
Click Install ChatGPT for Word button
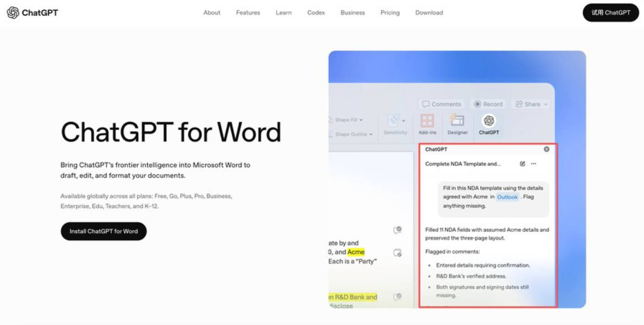coord(104,231)
